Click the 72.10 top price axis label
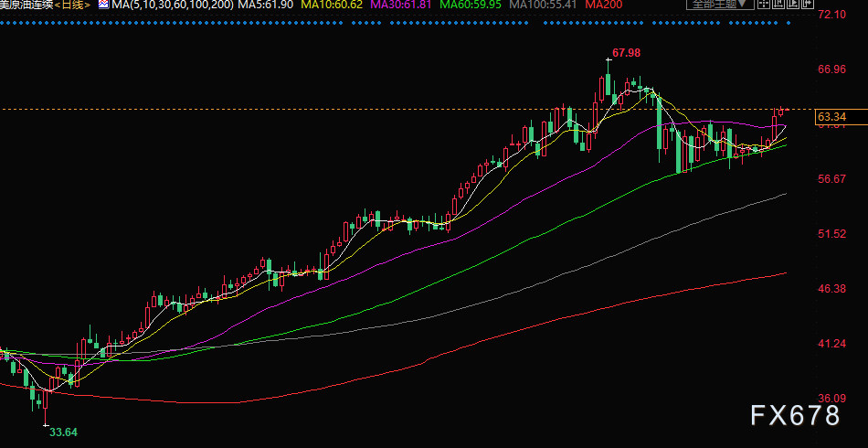The width and height of the screenshot is (868, 448). click(831, 16)
